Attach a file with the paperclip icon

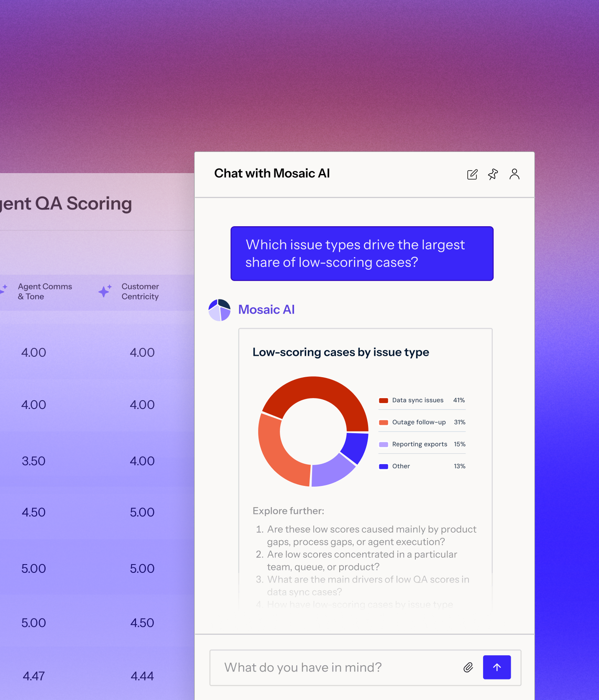coord(468,667)
